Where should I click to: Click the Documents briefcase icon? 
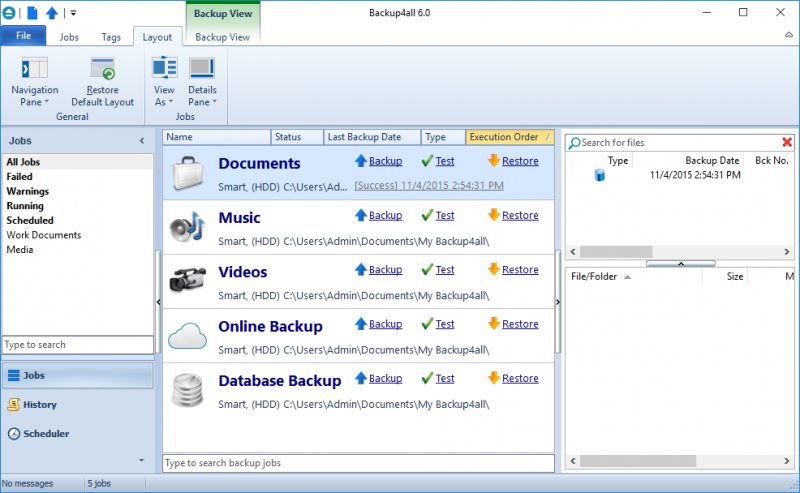[188, 174]
